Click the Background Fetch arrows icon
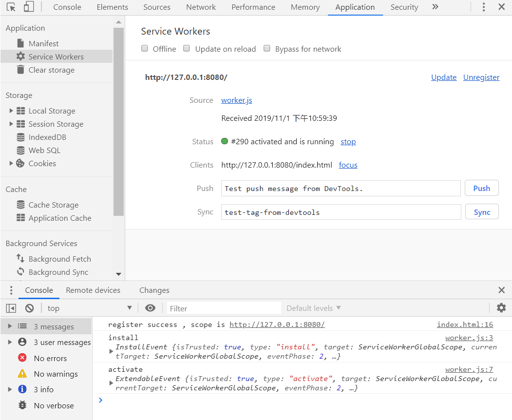This screenshot has height=420, width=512. (20, 258)
